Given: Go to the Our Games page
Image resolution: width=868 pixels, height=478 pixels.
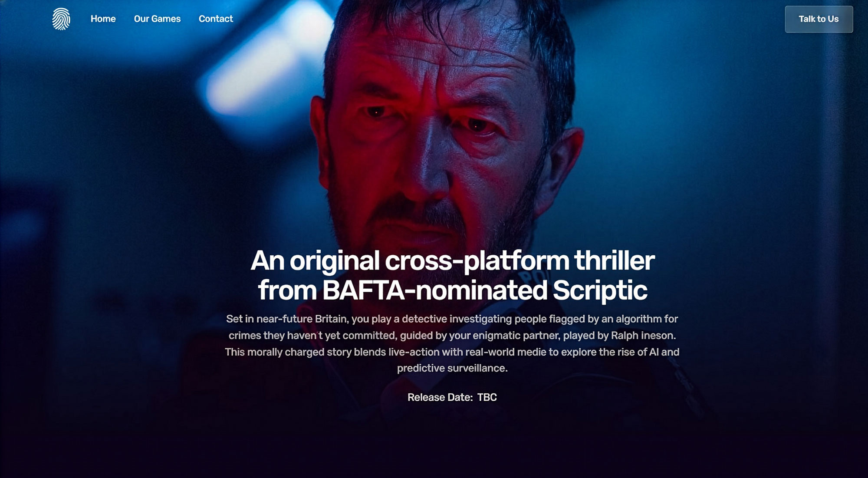Looking at the screenshot, I should tap(157, 19).
